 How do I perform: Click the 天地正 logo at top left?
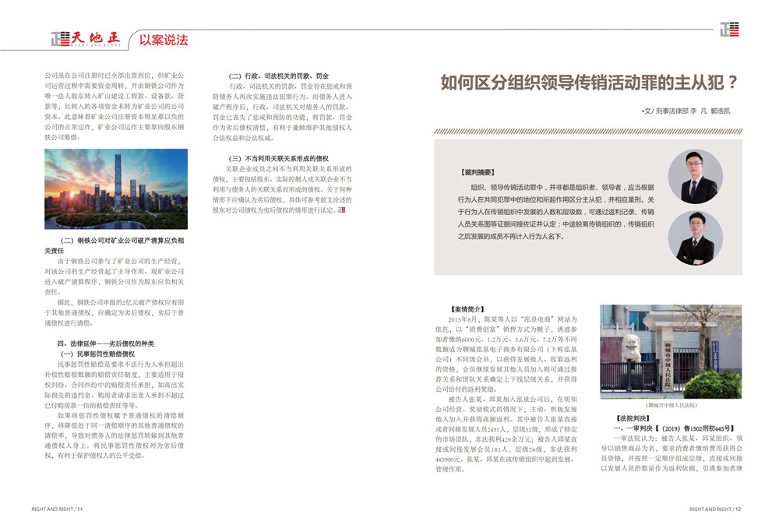(86, 39)
